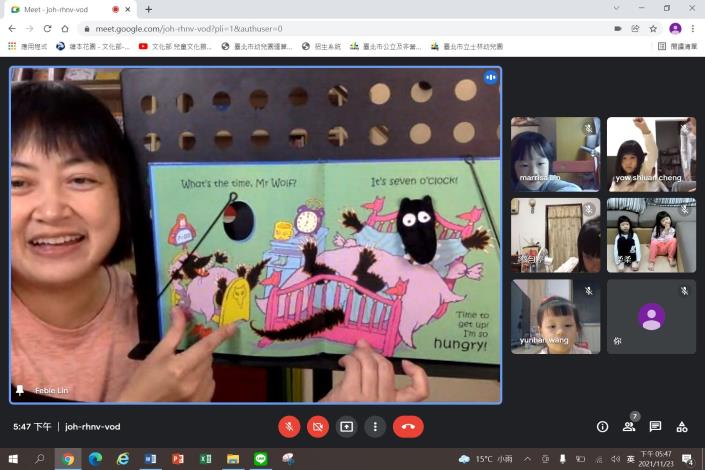Open the weather 15°C widget
Screen dimensions: 705x470
486,459
